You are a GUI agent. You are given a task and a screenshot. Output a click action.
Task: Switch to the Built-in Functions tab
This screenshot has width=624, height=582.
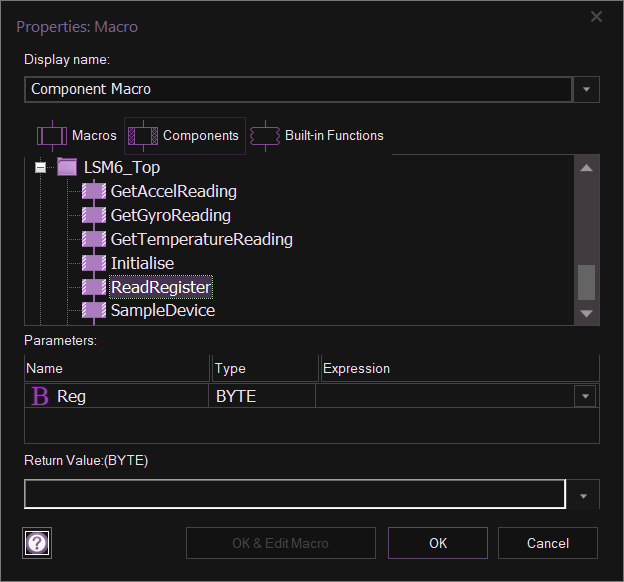(317, 136)
